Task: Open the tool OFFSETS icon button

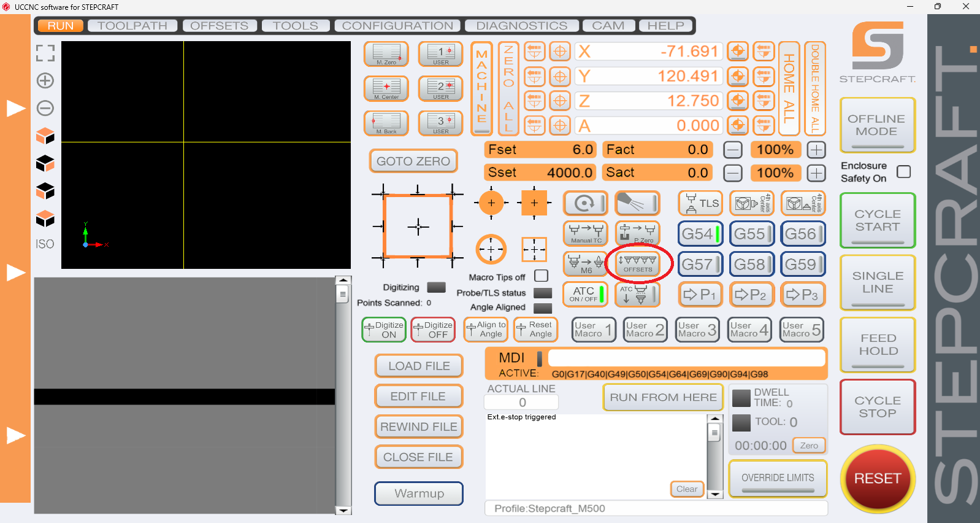Action: (638, 264)
